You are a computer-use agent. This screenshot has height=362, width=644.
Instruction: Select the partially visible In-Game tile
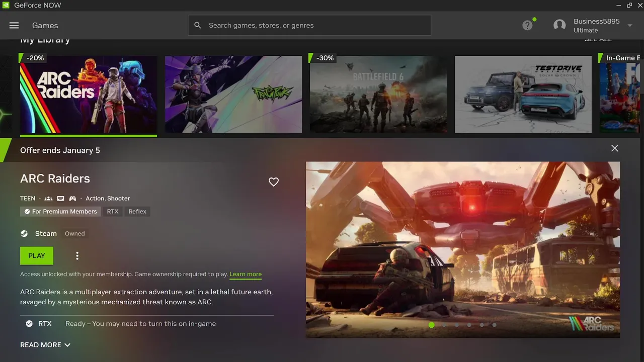click(620, 95)
